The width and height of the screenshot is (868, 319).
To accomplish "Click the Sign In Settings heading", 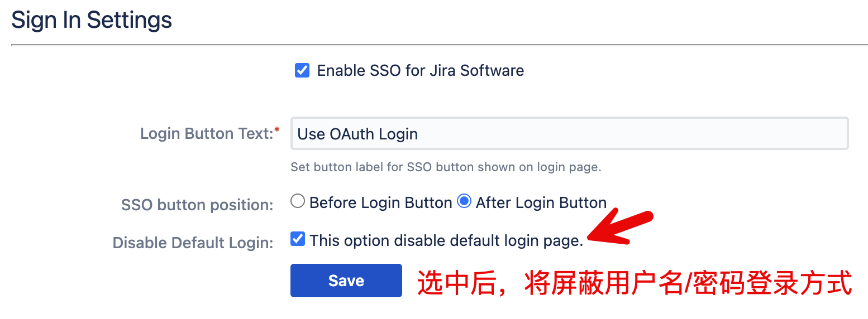I will coord(92,20).
